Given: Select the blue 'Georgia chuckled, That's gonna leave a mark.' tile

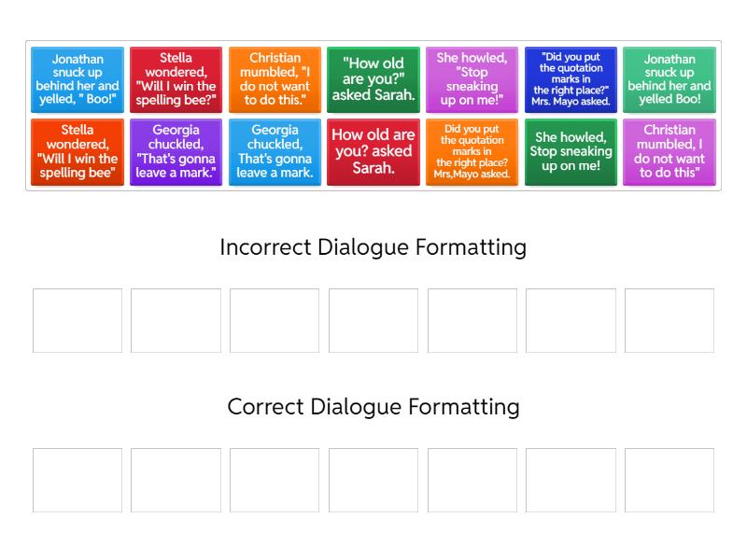Looking at the screenshot, I should 275,152.
